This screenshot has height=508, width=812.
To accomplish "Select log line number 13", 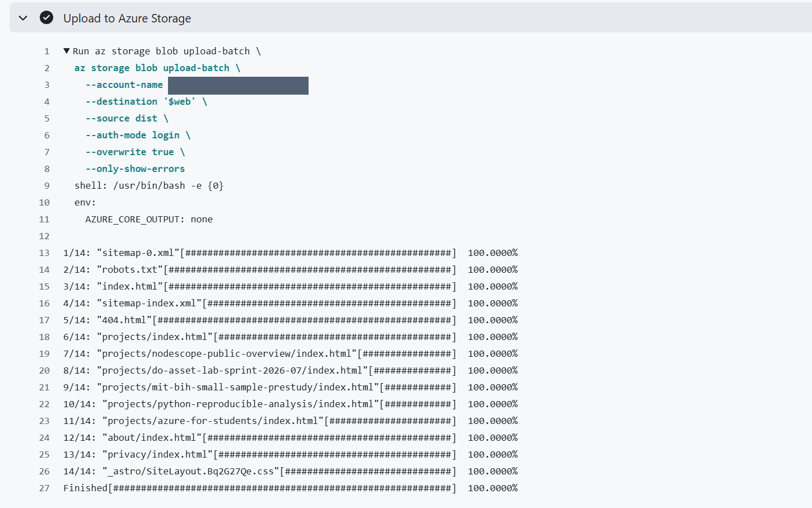I will (x=44, y=253).
